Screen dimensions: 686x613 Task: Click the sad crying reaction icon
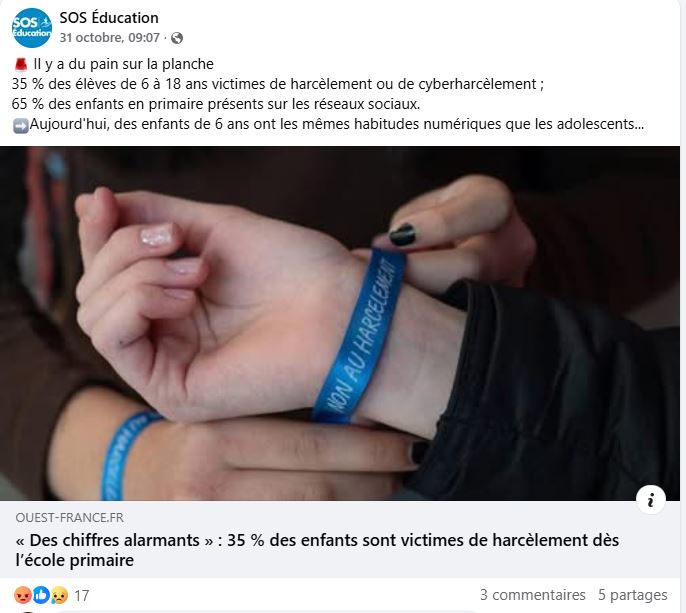click(x=59, y=595)
